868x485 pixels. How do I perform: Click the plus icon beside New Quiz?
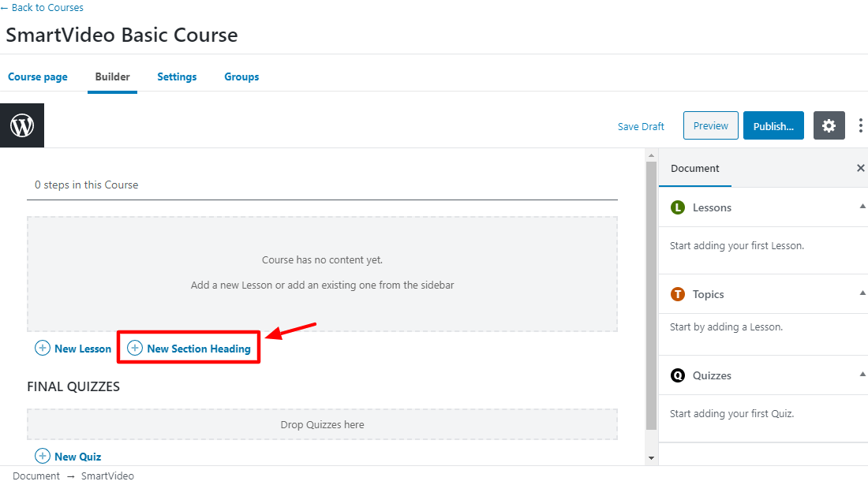(43, 456)
